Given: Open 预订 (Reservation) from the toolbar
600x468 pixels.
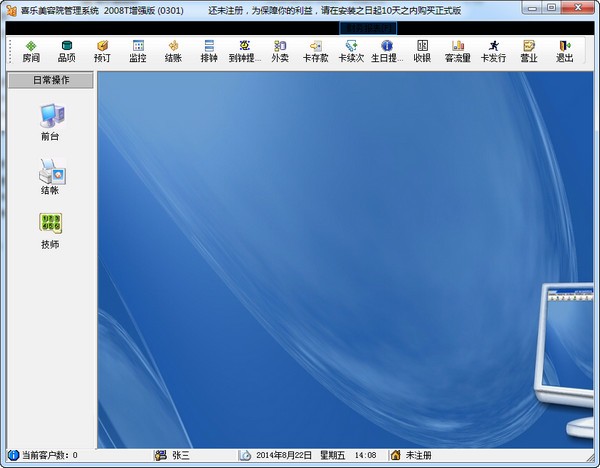Looking at the screenshot, I should [102, 51].
